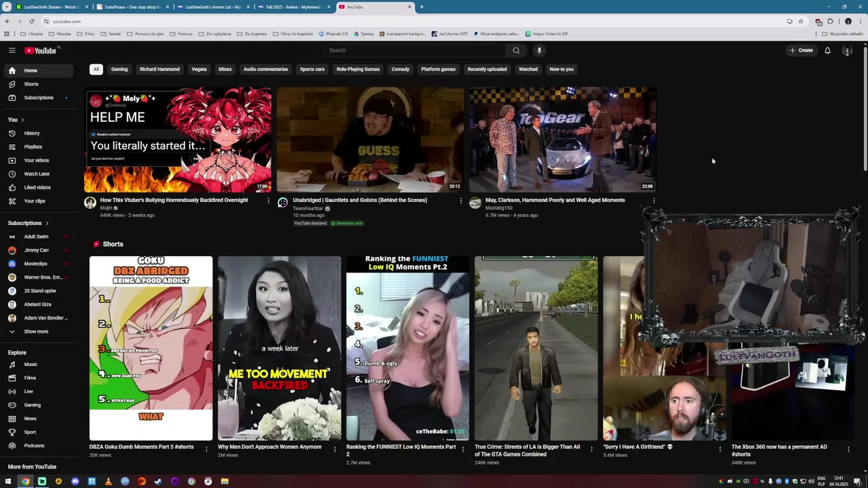Open Gaming in Explore sidebar
The width and height of the screenshot is (868, 488).
(39, 405)
